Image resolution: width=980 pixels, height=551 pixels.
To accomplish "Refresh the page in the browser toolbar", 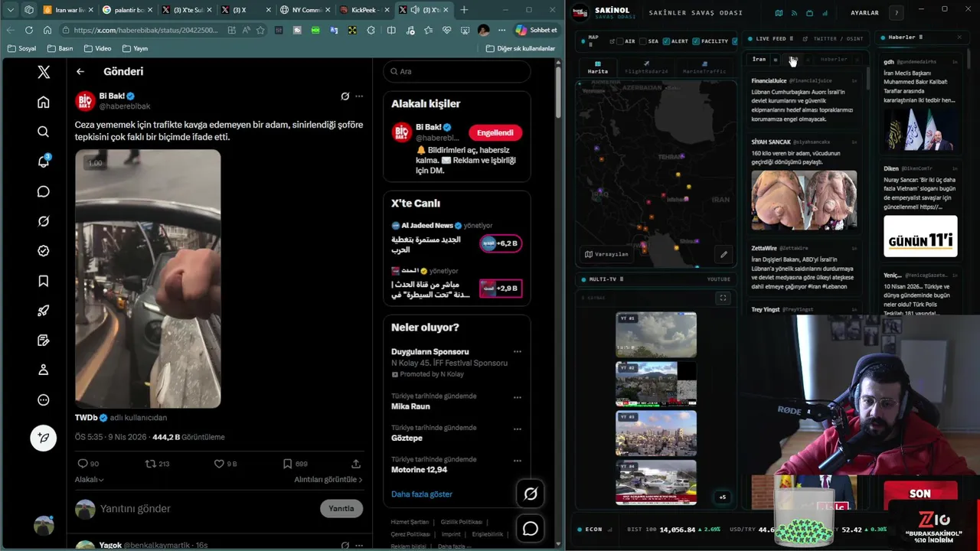I will point(29,30).
